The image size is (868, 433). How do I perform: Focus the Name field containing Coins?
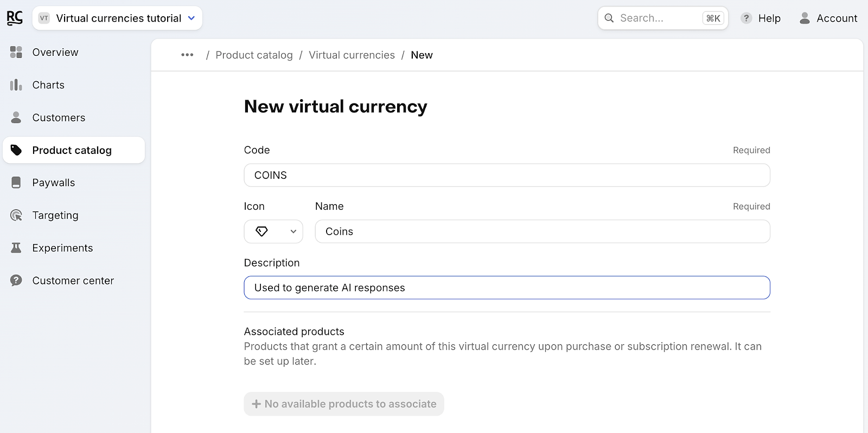click(x=542, y=231)
